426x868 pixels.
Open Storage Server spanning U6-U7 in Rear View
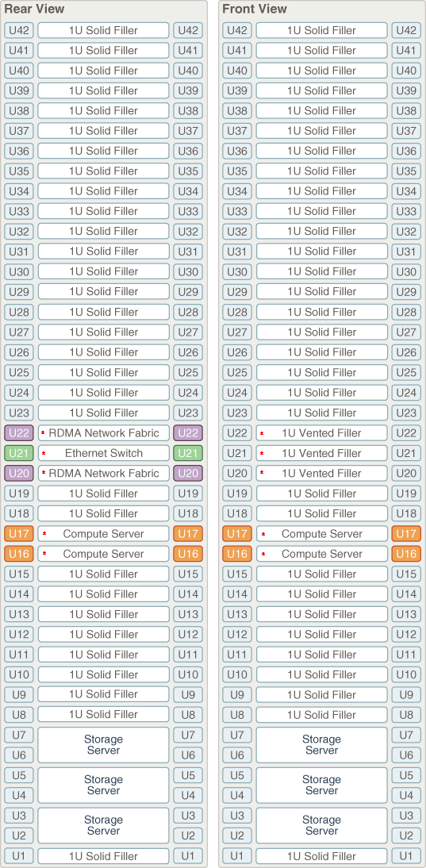(103, 744)
